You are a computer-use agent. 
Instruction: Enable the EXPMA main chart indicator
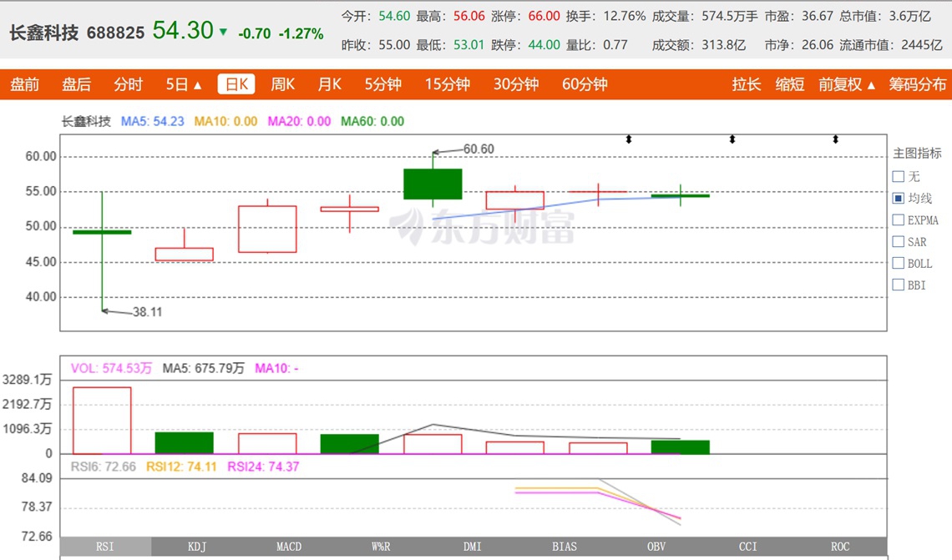coord(899,220)
